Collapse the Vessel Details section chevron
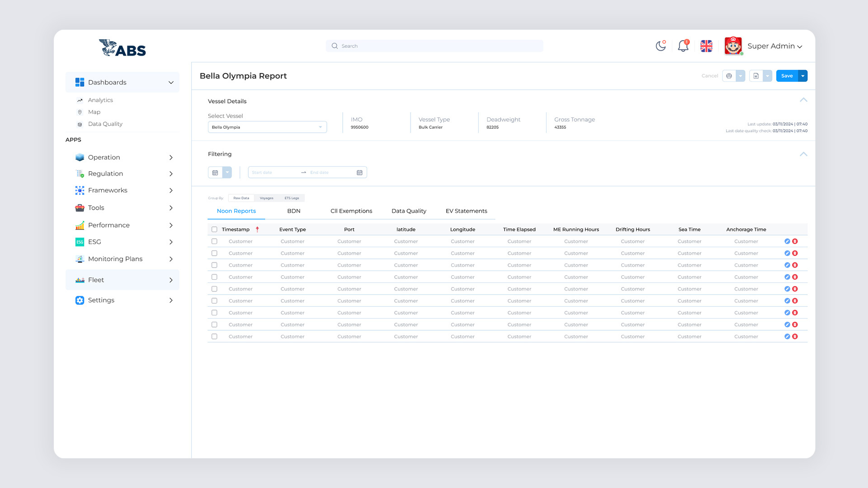 (803, 100)
